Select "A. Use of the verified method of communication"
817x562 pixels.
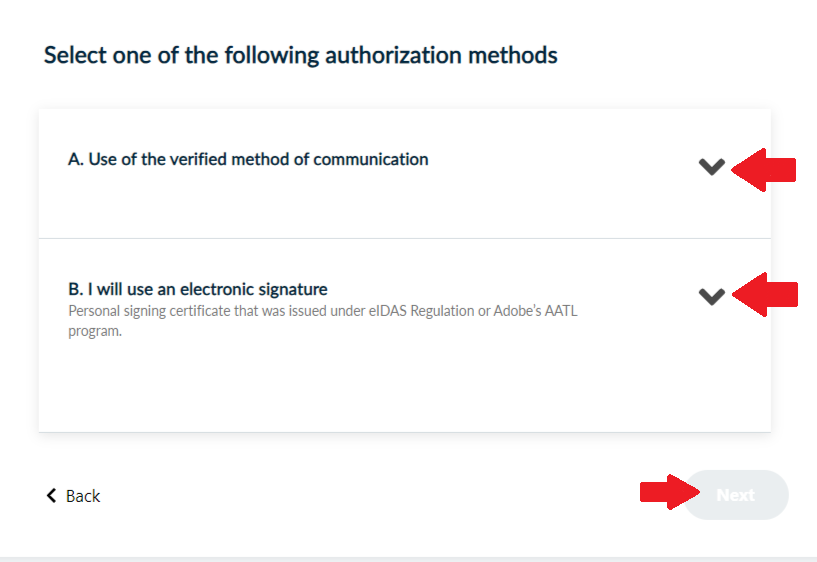(248, 159)
